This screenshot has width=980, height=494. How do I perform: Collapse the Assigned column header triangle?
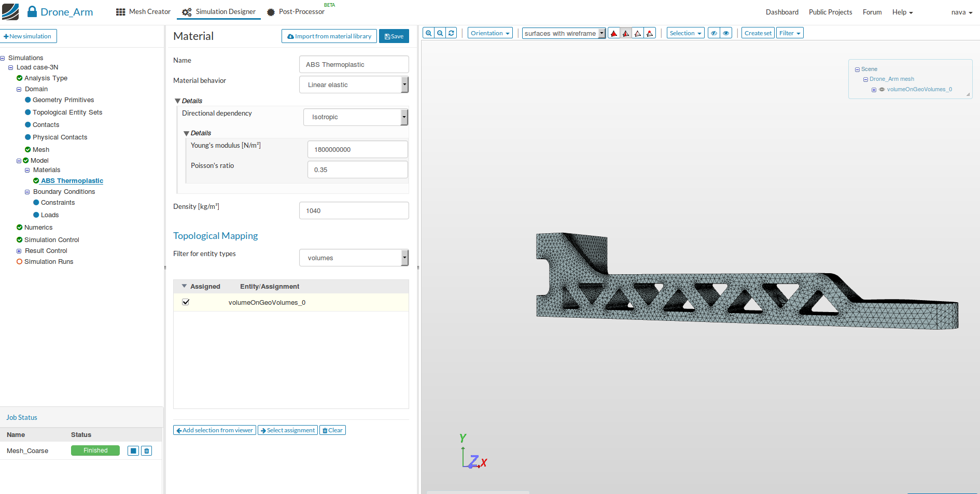[x=184, y=286]
